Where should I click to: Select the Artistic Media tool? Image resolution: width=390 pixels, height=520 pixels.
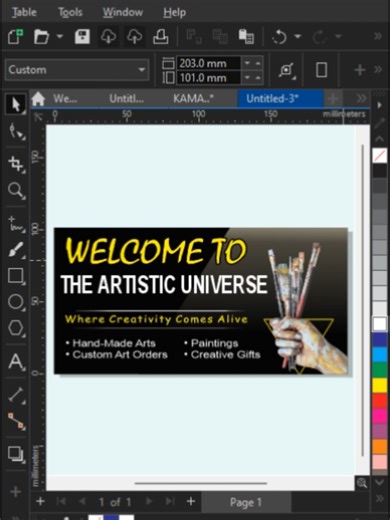pyautogui.click(x=16, y=250)
